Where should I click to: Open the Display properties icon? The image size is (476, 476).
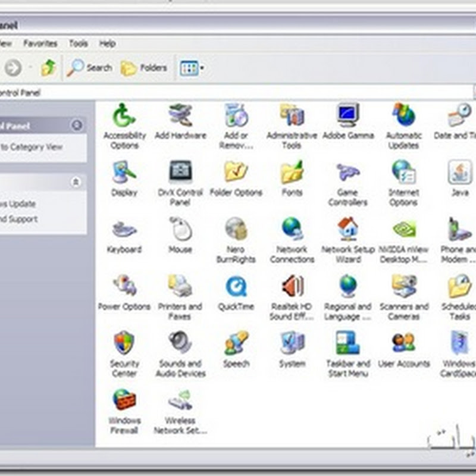click(x=124, y=178)
